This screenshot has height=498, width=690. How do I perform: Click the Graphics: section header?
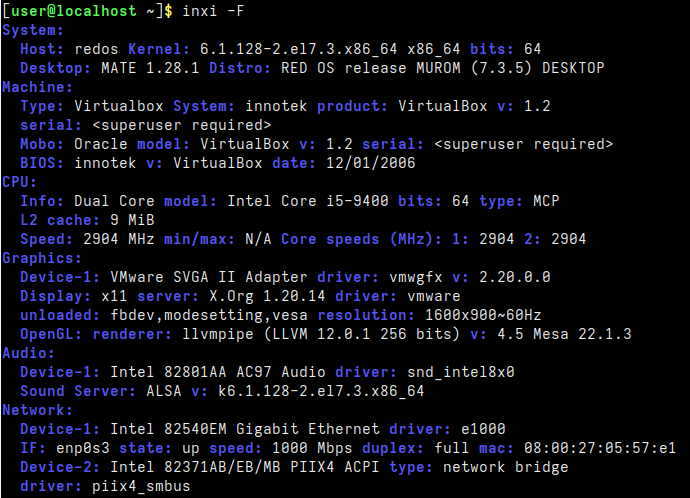pyautogui.click(x=42, y=258)
